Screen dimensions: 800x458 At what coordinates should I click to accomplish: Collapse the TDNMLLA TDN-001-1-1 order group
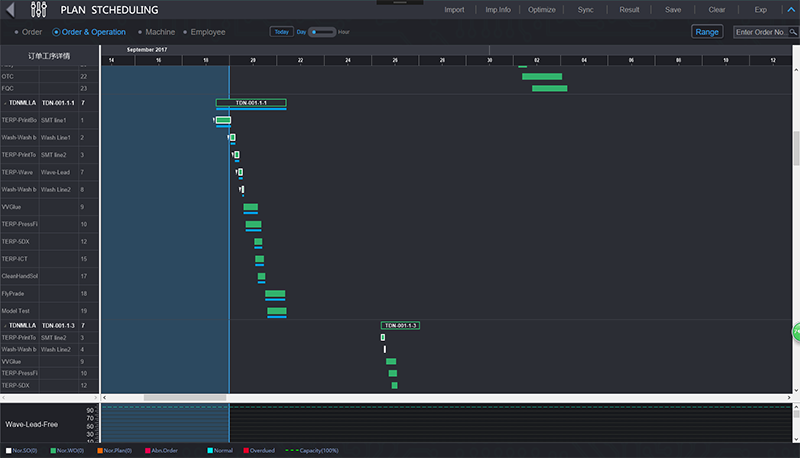(x=5, y=103)
